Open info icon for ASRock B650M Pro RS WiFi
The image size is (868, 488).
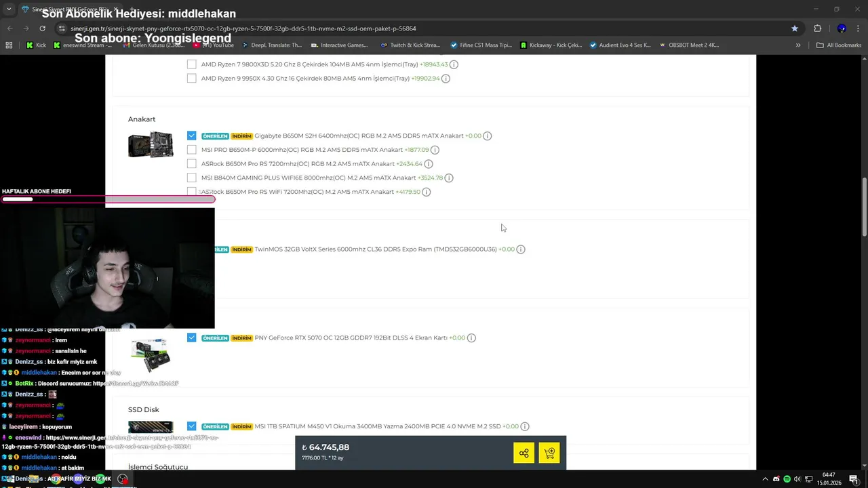pos(426,192)
